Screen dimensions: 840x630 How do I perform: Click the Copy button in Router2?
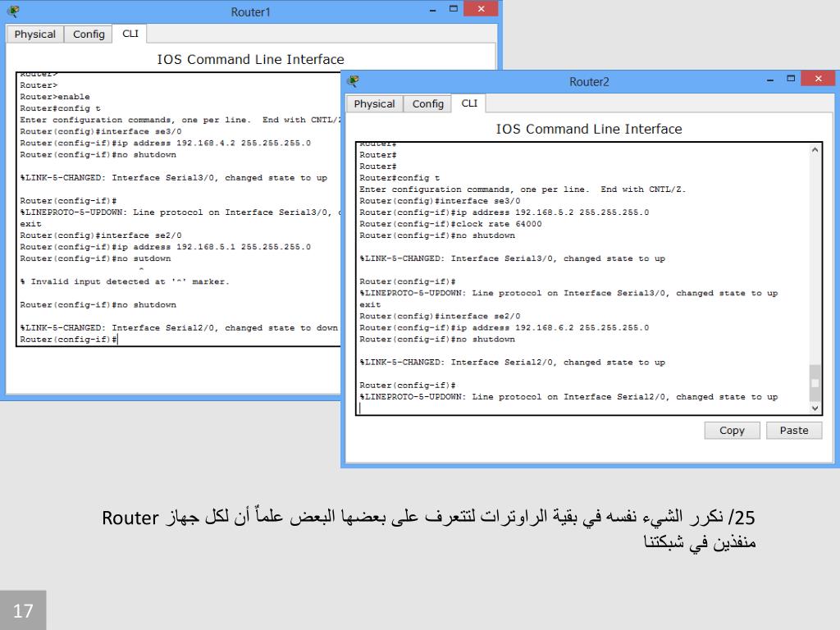pos(732,431)
